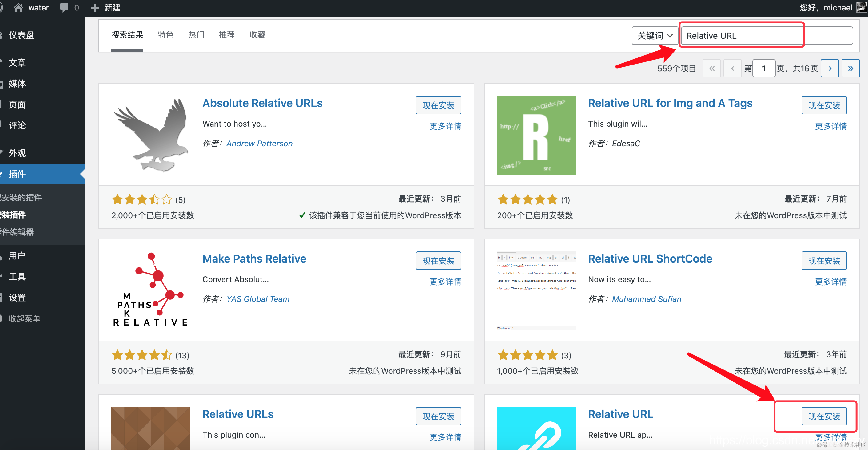
Task: Click author link Andrew Patterson
Action: [x=259, y=144]
